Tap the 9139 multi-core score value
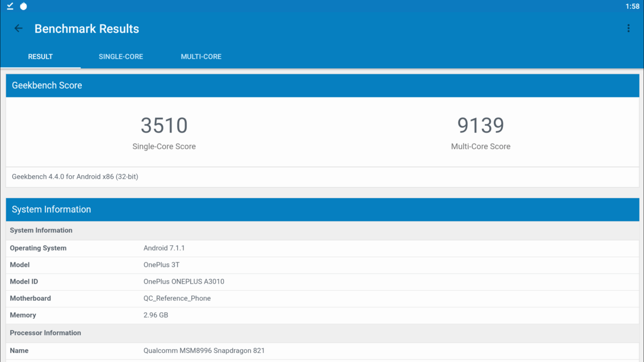 [x=480, y=125]
